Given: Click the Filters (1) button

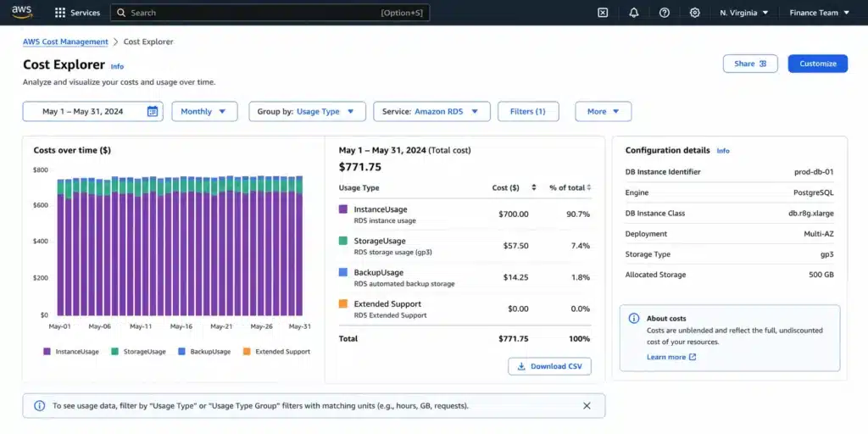Looking at the screenshot, I should 528,111.
